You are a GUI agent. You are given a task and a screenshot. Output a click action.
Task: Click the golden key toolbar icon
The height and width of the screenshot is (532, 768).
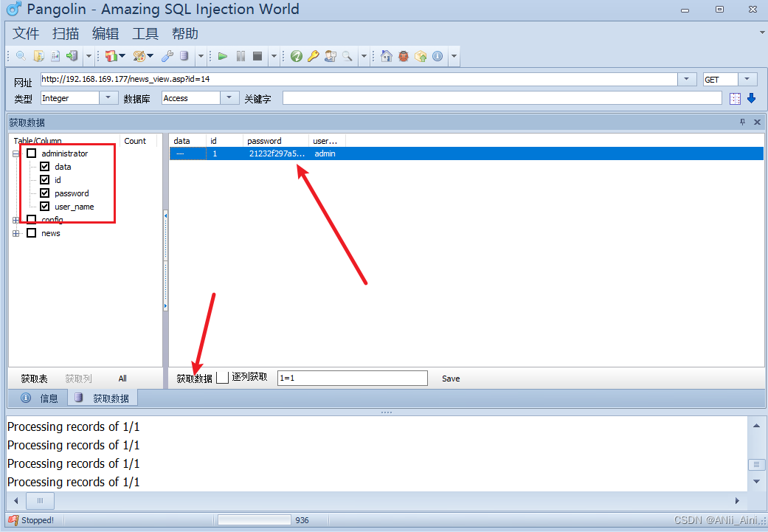point(314,56)
